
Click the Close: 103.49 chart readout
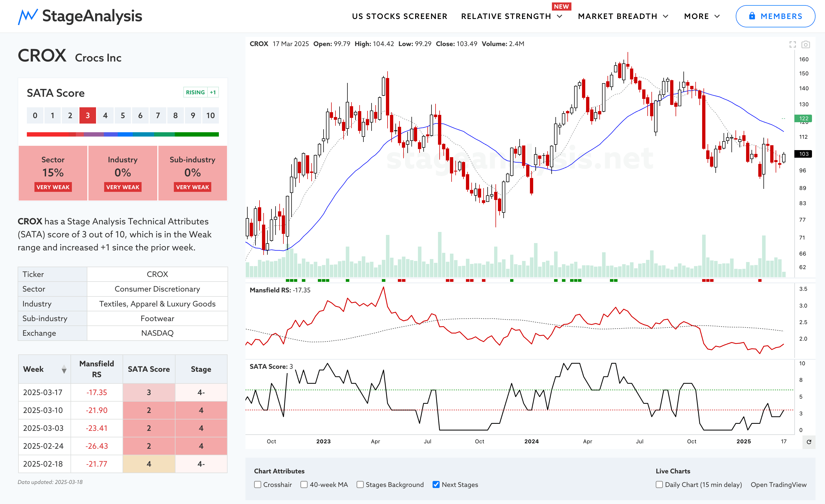456,44
